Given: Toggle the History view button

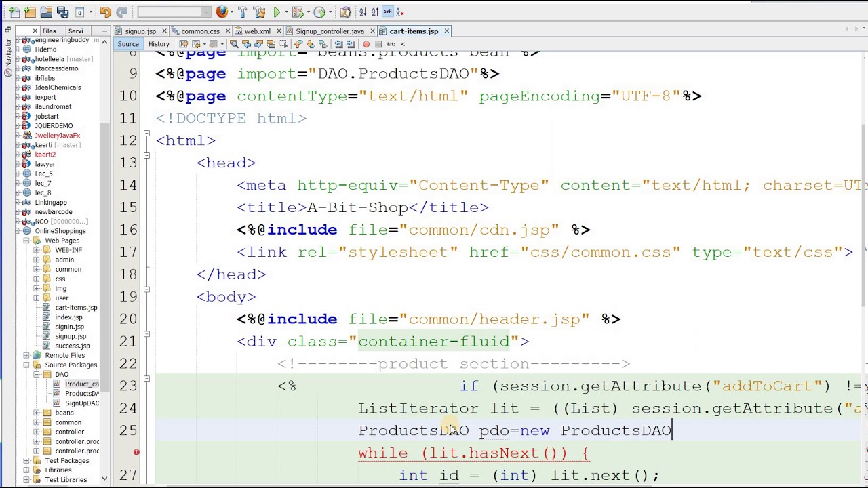Looking at the screenshot, I should point(159,44).
